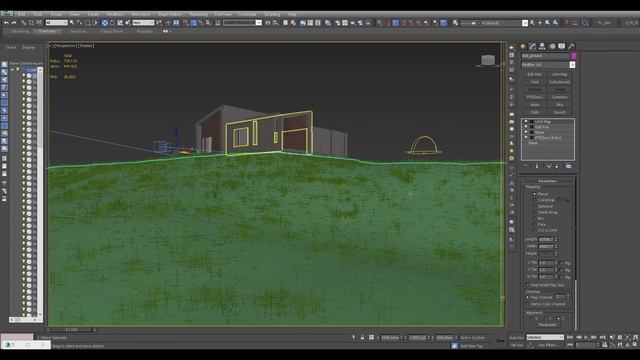Open the Rendering menu
The image size is (640, 360).
[199, 14]
